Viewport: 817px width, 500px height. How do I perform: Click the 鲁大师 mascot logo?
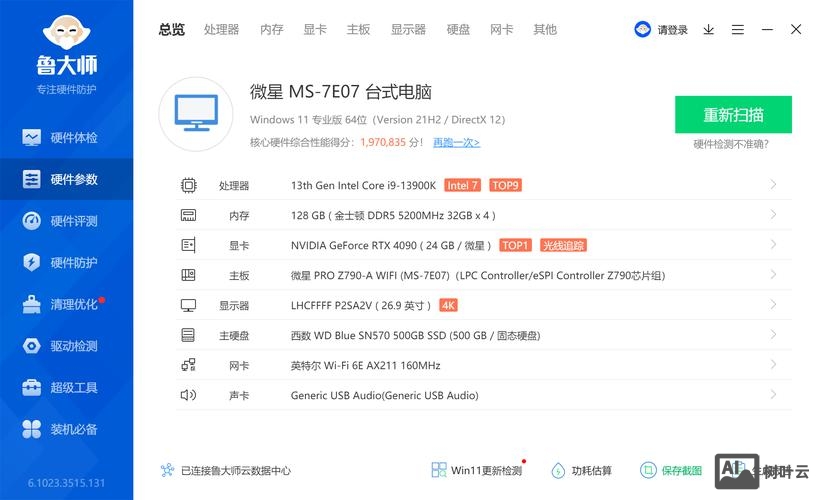click(x=67, y=32)
